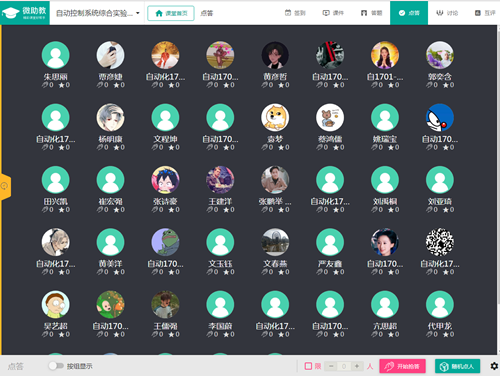The width and height of the screenshot is (500, 376).
Task: Check the 限 limit checkbox
Action: pos(308,366)
